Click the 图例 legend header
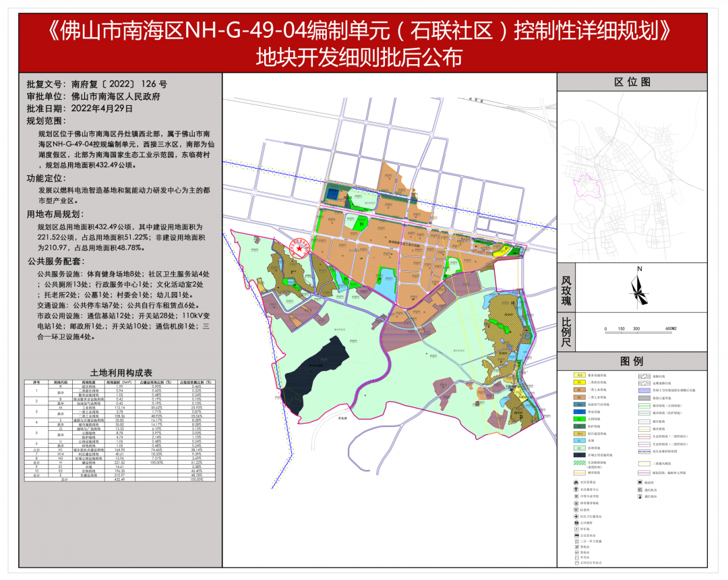This screenshot has width=728, height=580. pos(632,361)
